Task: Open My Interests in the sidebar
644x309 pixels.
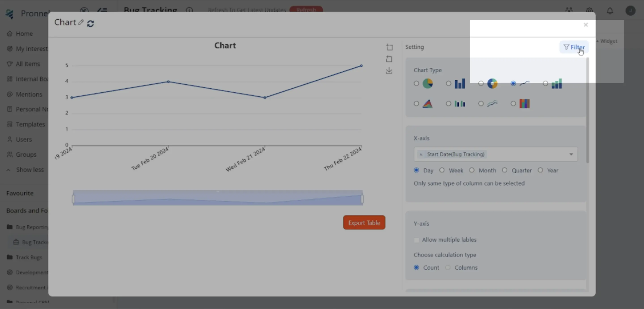Action: pyautogui.click(x=28, y=49)
